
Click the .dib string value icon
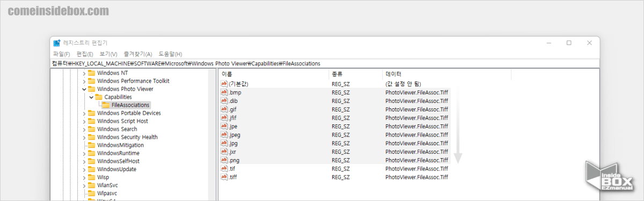click(x=224, y=101)
